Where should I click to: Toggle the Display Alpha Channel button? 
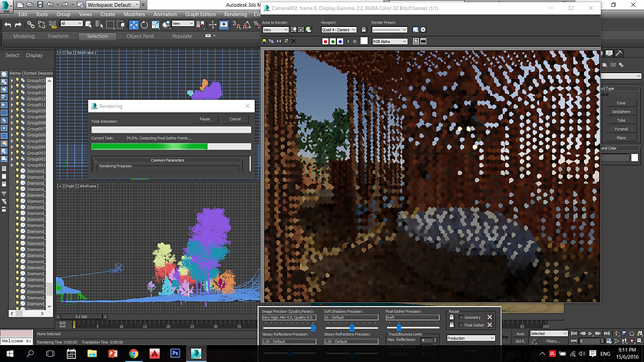pyautogui.click(x=348, y=41)
